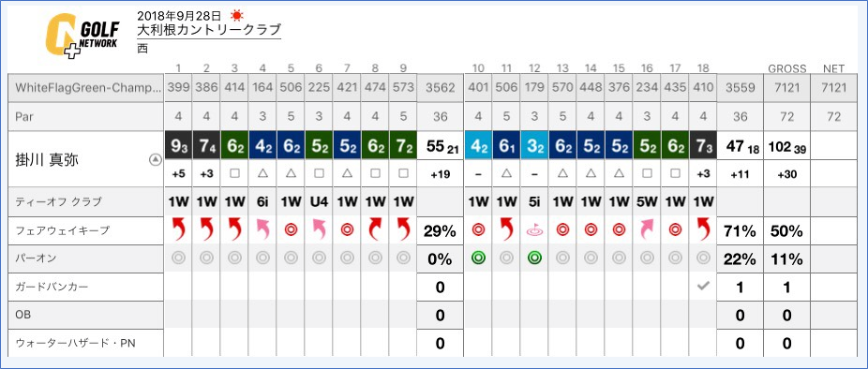Select hole 10 light blue score tile
The image size is (868, 369).
click(x=478, y=146)
